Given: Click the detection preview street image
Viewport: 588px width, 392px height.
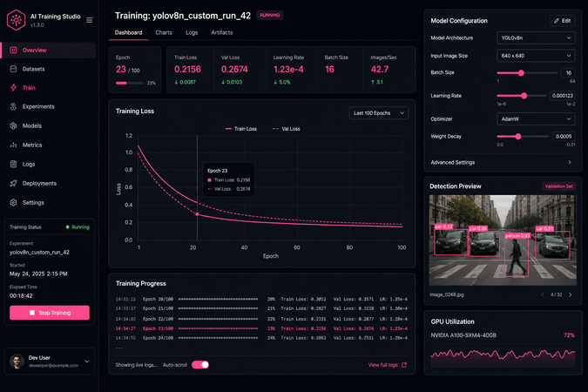Looking at the screenshot, I should pos(503,240).
